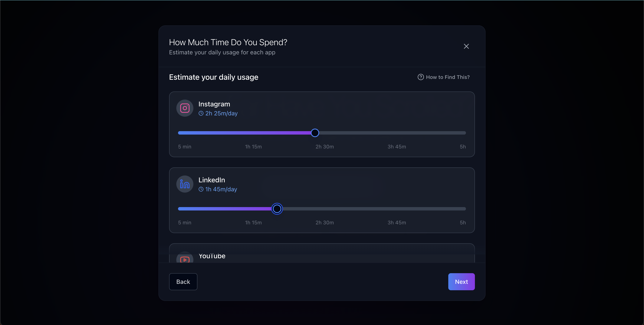
Task: Click the subtitle about each app
Action: [x=222, y=52]
